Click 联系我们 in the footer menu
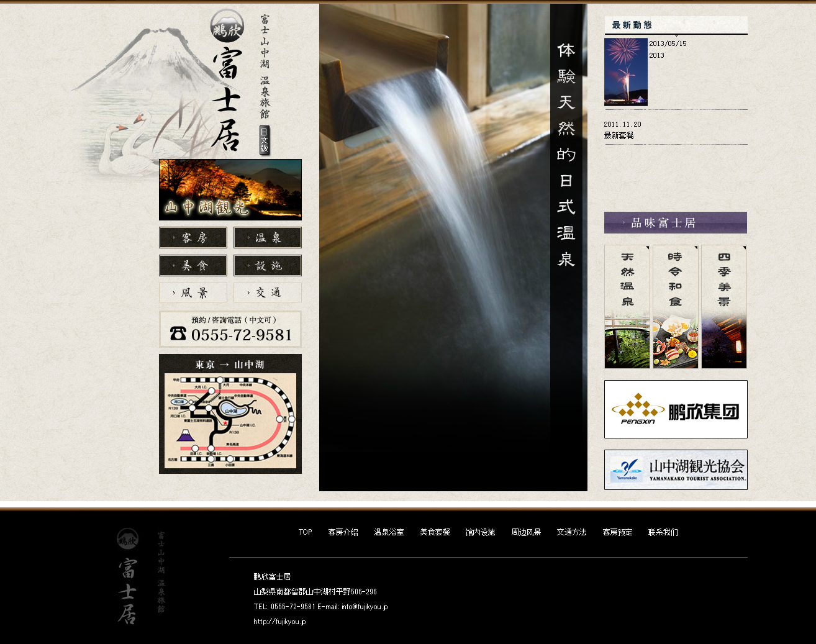Viewport: 816px width, 644px height. point(663,532)
